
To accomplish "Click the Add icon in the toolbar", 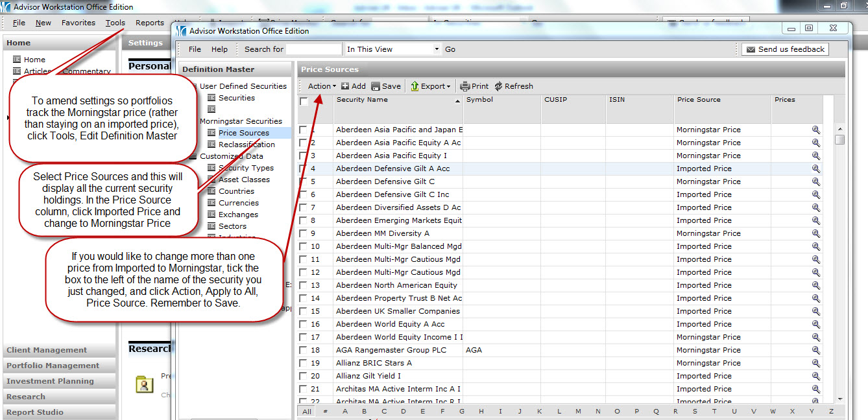I will [x=345, y=86].
